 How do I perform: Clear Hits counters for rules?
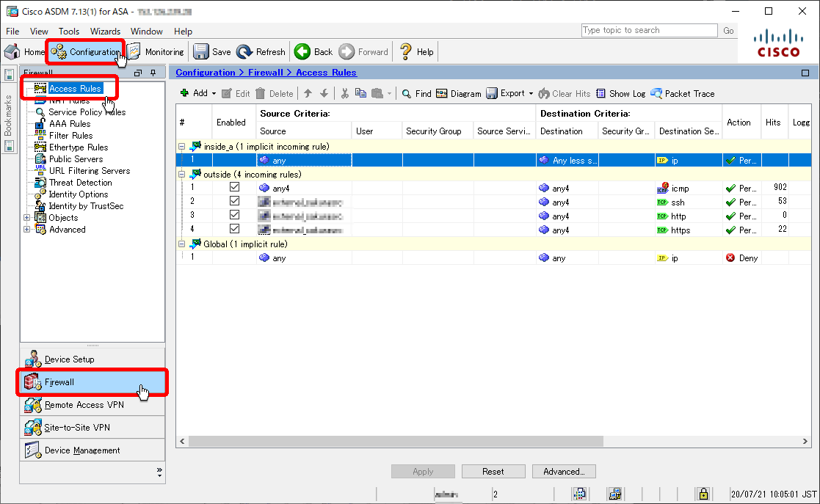coord(565,94)
